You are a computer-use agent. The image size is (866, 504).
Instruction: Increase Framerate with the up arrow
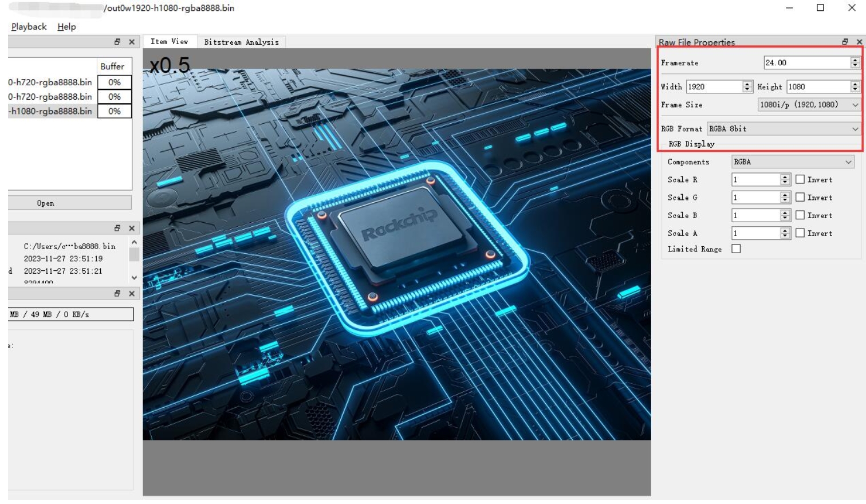(855, 60)
